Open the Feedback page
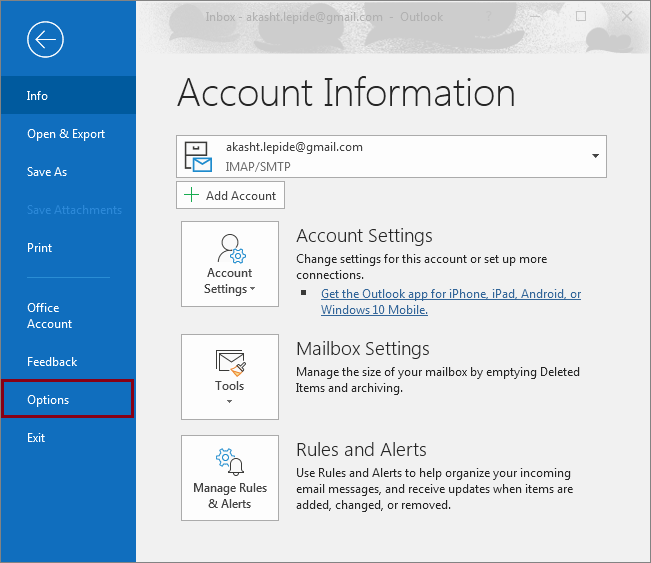 [68, 362]
